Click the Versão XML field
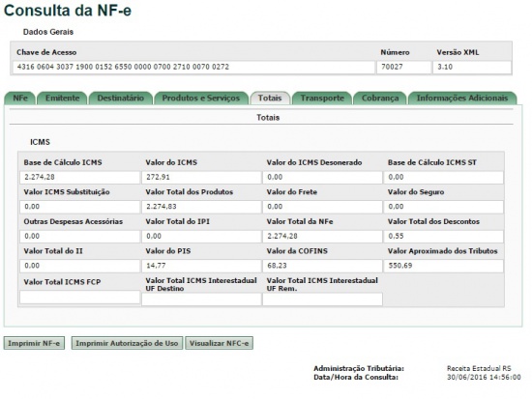The width and height of the screenshot is (532, 399). pos(472,67)
